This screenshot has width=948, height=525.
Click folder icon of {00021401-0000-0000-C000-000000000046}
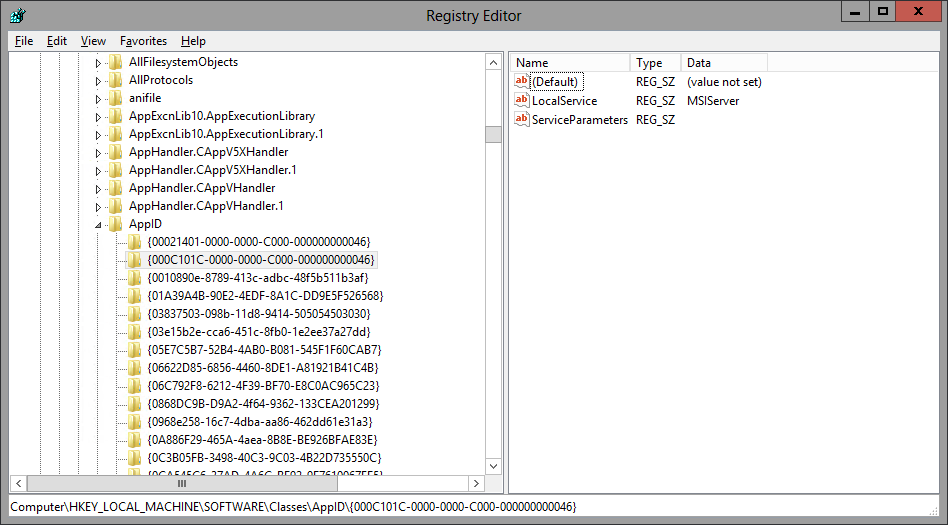pyautogui.click(x=134, y=242)
